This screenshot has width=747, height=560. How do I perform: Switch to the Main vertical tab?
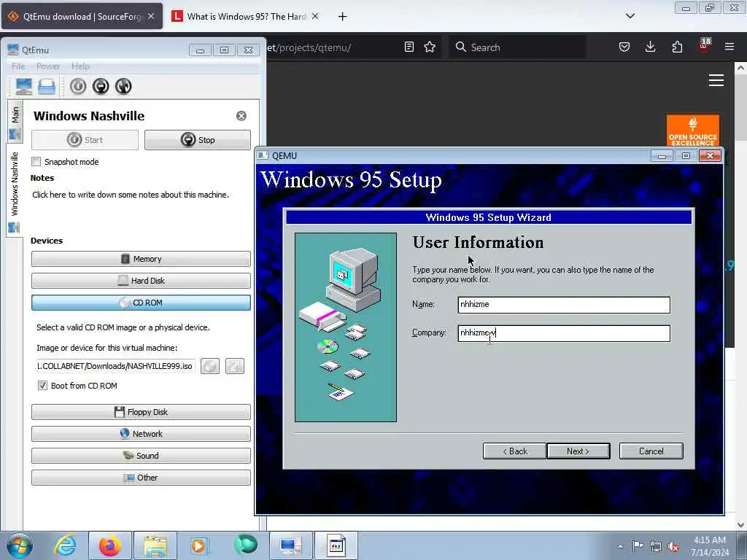point(15,122)
